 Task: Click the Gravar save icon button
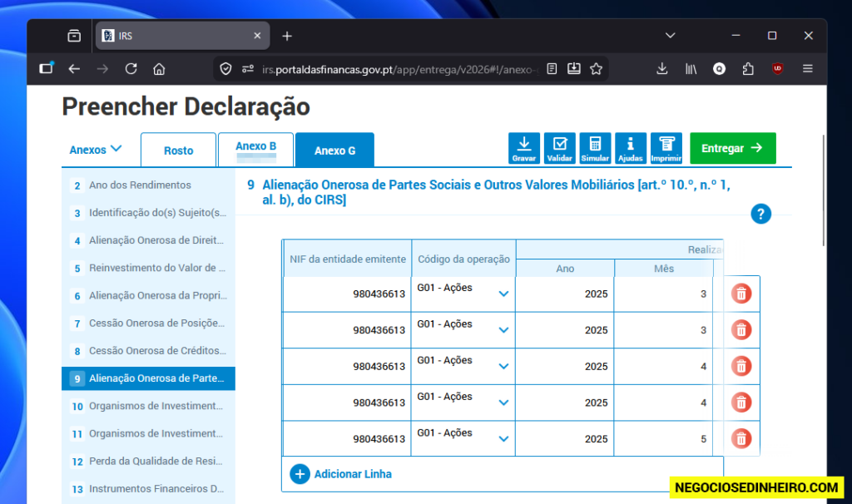pos(524,148)
